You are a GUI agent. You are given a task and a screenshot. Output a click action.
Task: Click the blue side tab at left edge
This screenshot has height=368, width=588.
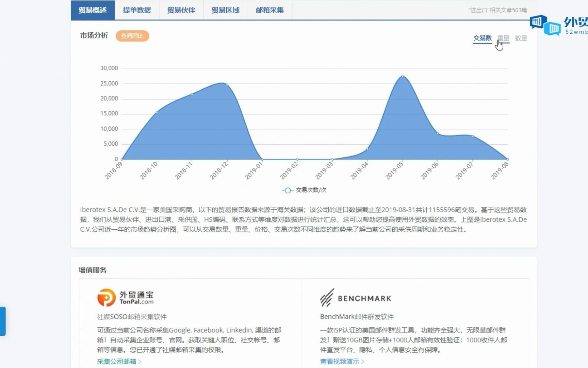(3, 321)
